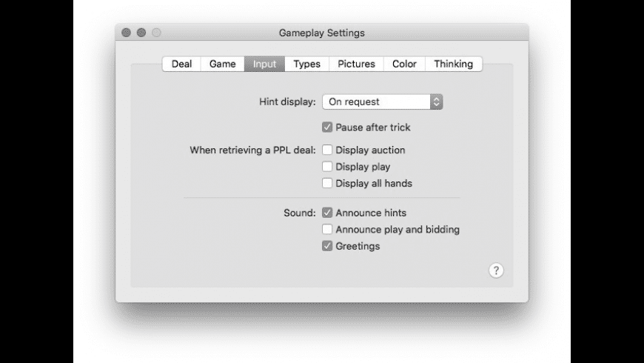Image resolution: width=644 pixels, height=363 pixels.
Task: Open the Game tab
Action: 222,64
